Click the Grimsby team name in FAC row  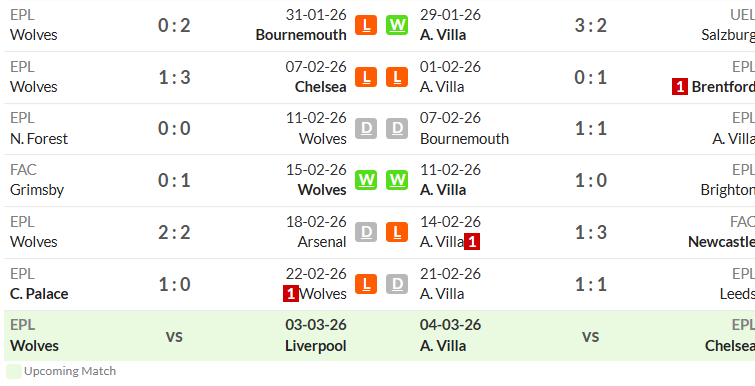[x=37, y=190]
